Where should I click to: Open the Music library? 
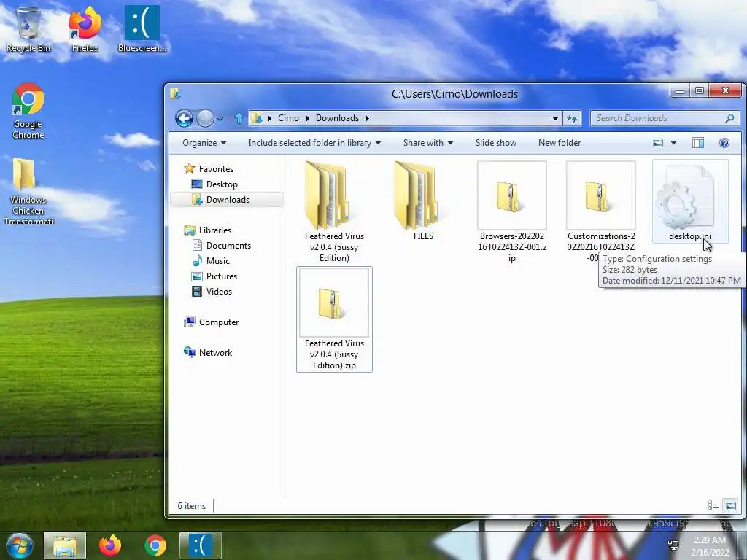211,260
